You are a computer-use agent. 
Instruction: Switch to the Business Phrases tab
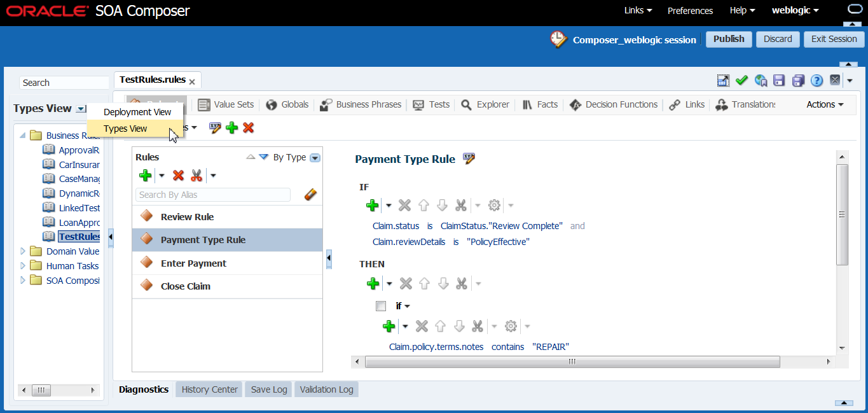pyautogui.click(x=361, y=104)
